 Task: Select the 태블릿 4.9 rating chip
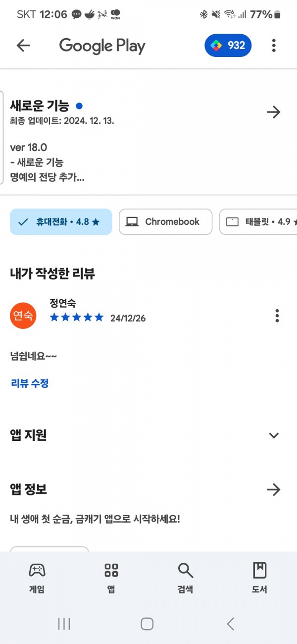[258, 222]
